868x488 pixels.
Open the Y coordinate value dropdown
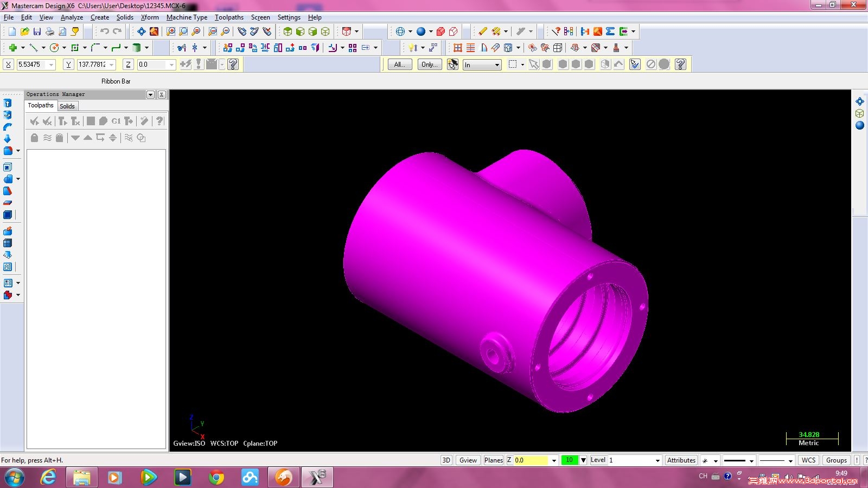[x=112, y=65]
